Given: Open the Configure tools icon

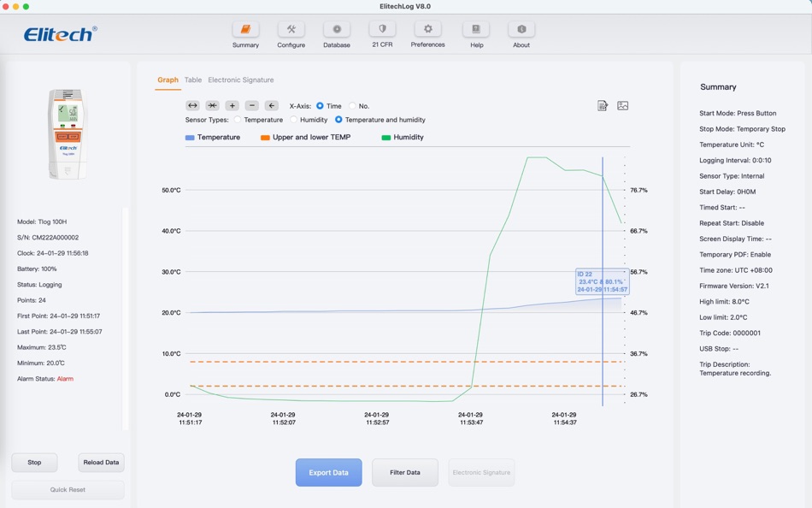Looking at the screenshot, I should (291, 30).
